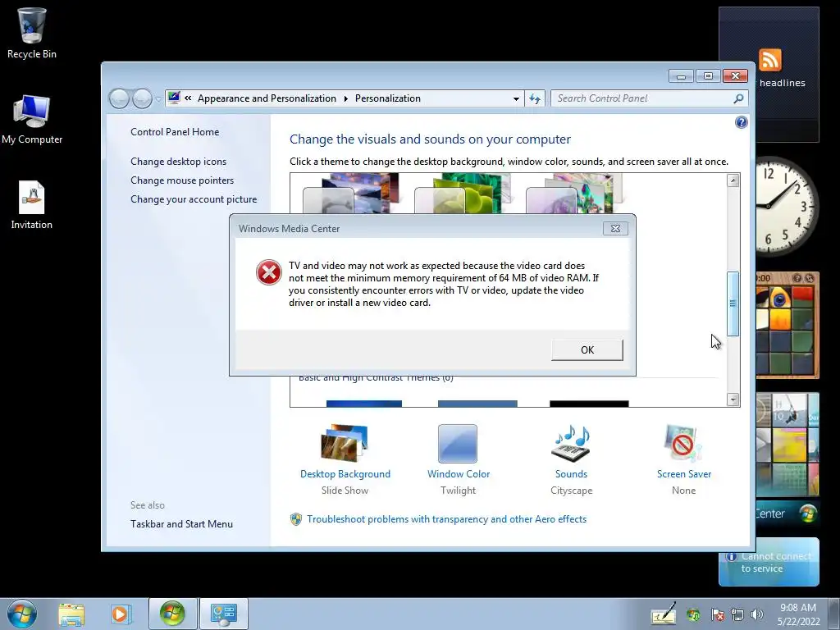Image resolution: width=840 pixels, height=630 pixels.
Task: Minimize the Personalization window
Action: pyautogui.click(x=681, y=76)
